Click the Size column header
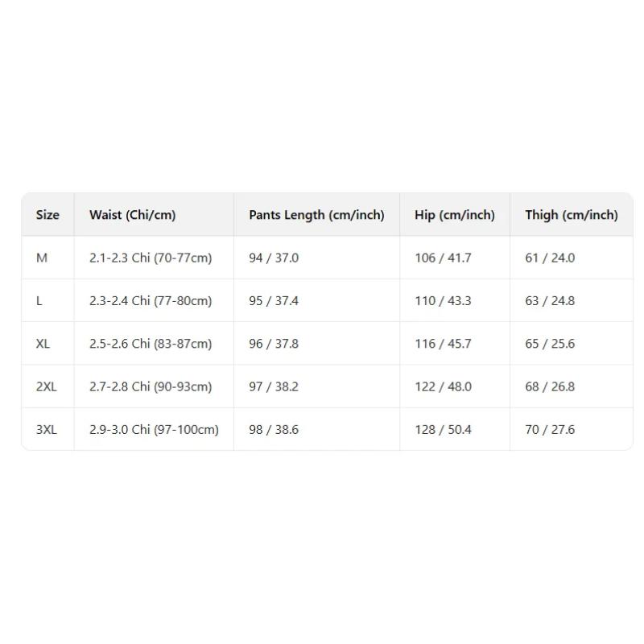 [x=47, y=215]
